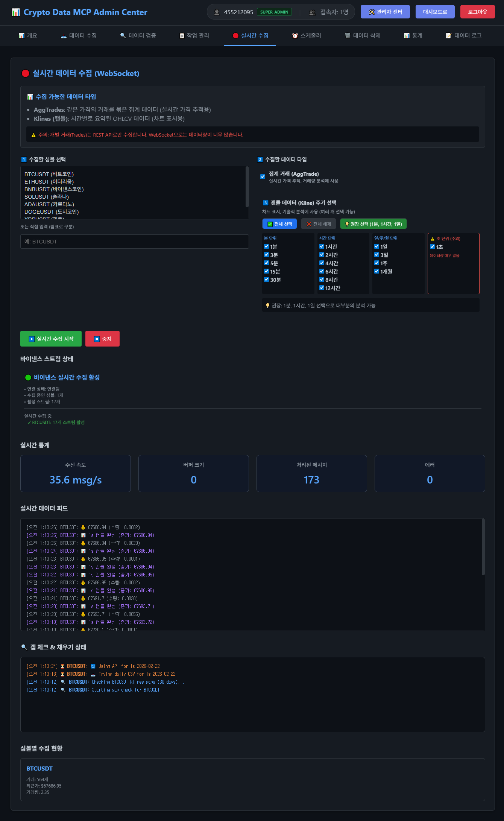Click the red 중지 stop button
Image resolution: width=504 pixels, height=821 pixels.
[x=102, y=339]
